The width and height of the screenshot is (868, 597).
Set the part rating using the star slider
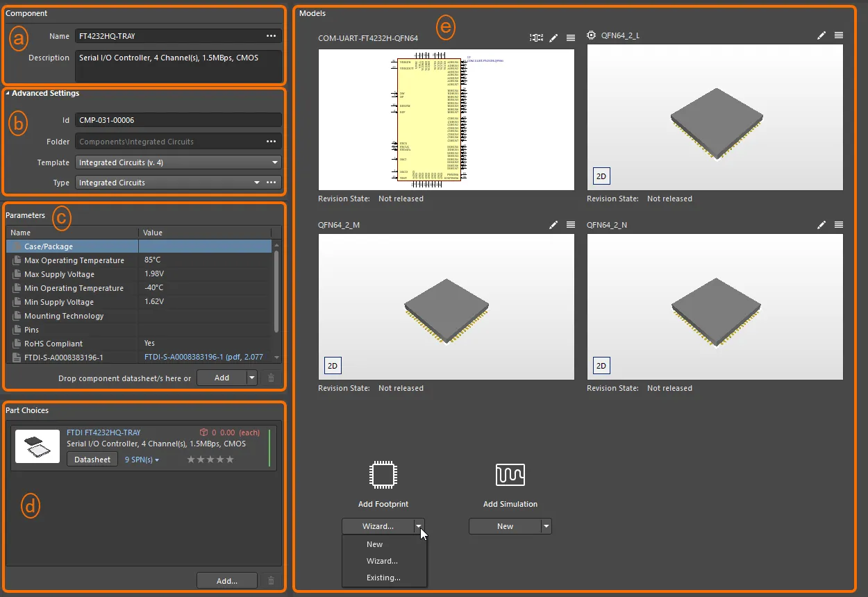click(210, 460)
